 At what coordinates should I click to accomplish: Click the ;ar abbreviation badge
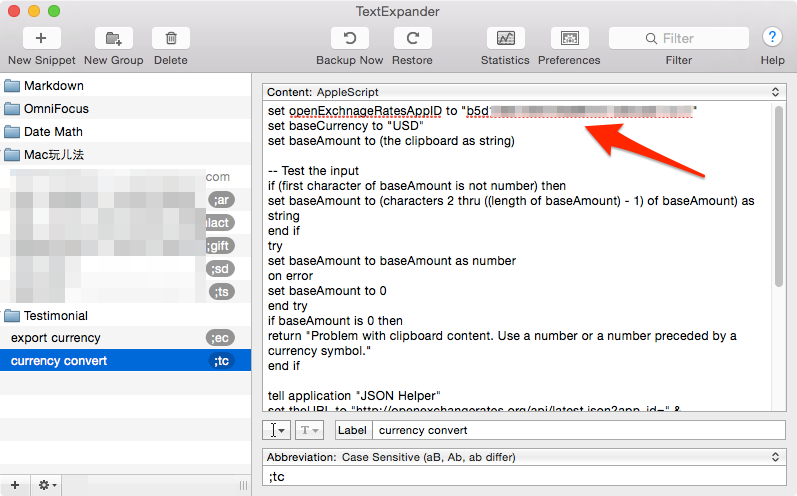coord(221,200)
